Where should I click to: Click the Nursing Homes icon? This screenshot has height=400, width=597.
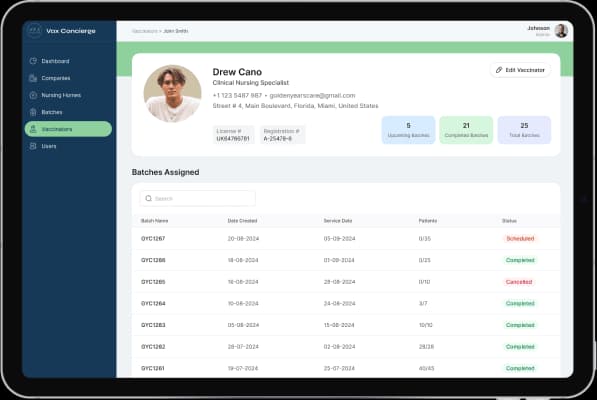[33, 95]
